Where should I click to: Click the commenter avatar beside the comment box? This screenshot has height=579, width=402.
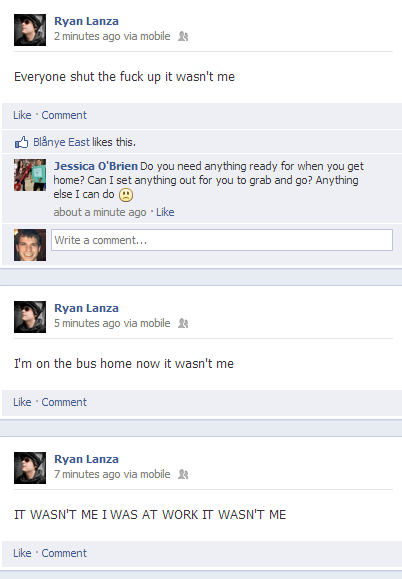tap(30, 245)
